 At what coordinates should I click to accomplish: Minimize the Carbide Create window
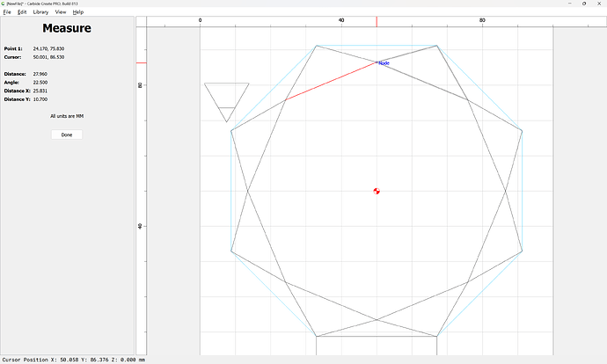(x=570, y=4)
